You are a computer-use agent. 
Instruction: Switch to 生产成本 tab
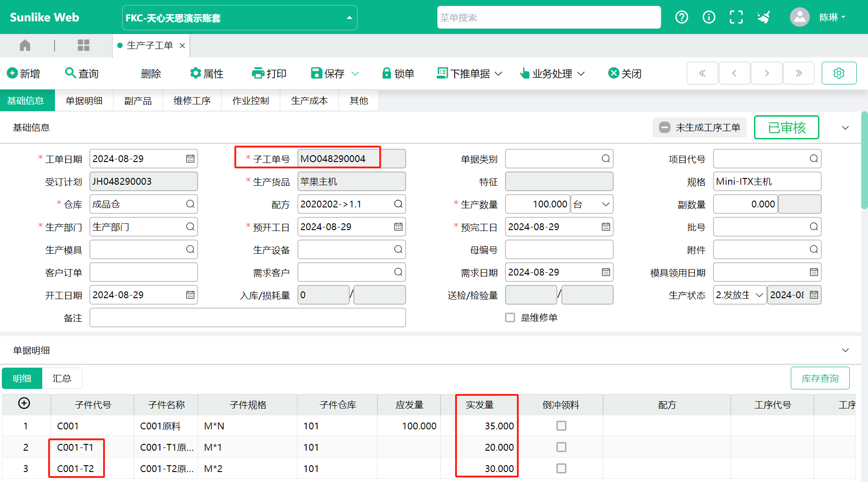[x=309, y=101]
